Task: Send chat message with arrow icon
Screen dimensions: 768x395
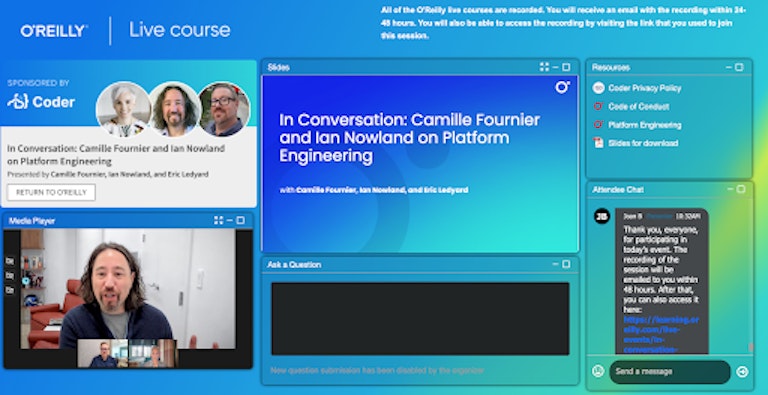Action: [743, 372]
